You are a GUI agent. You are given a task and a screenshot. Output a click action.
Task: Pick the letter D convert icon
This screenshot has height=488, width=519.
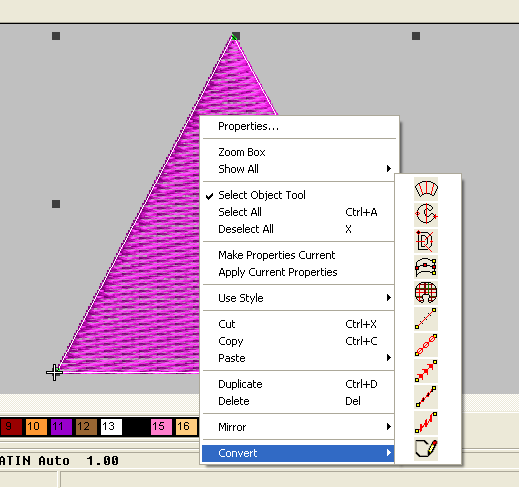426,241
